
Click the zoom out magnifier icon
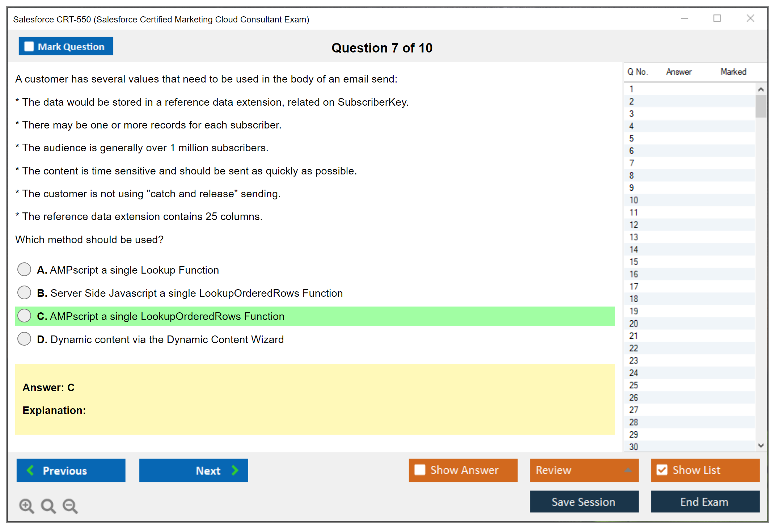pos(70,506)
